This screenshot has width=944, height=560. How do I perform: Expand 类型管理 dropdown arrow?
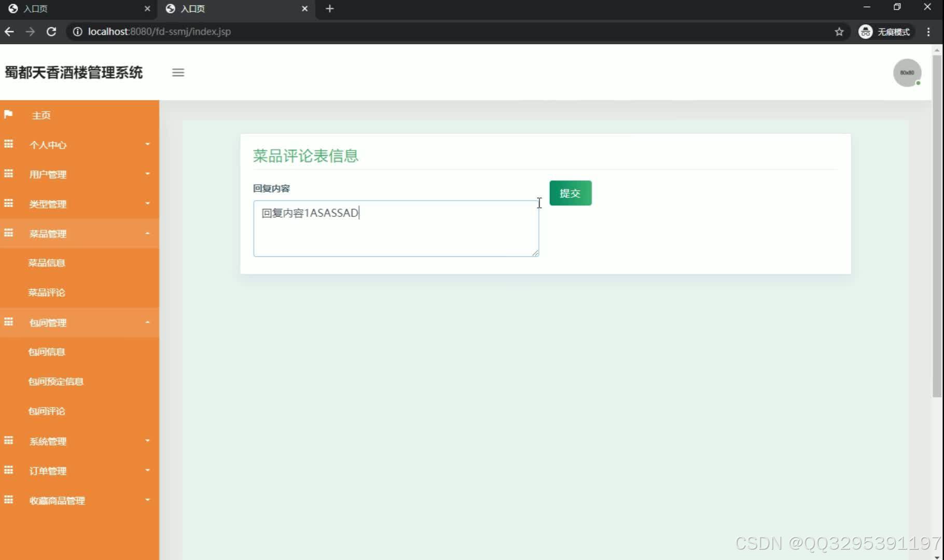point(147,203)
